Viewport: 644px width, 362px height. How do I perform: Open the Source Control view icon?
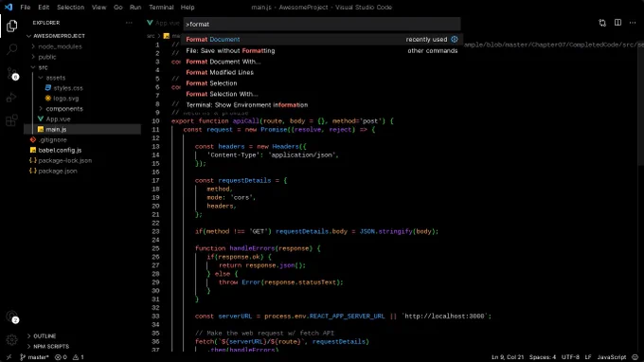12,73
